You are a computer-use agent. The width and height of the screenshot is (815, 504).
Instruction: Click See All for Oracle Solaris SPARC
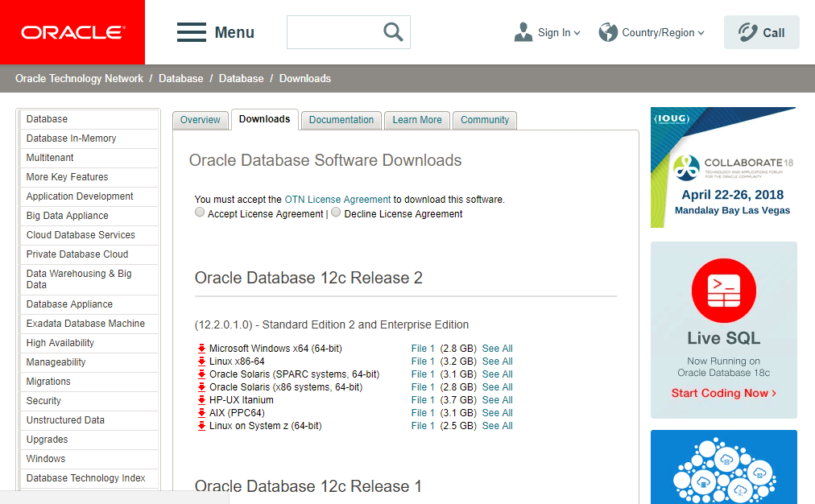click(498, 374)
